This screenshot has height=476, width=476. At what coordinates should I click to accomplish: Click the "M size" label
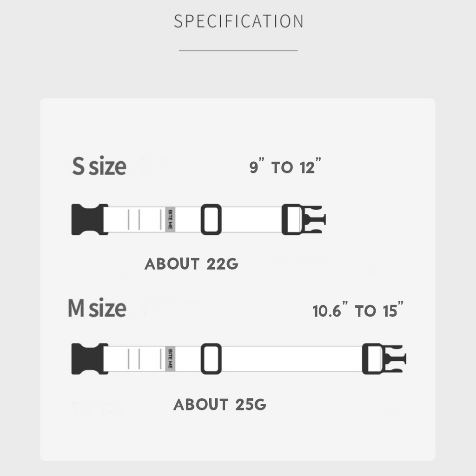[97, 308]
